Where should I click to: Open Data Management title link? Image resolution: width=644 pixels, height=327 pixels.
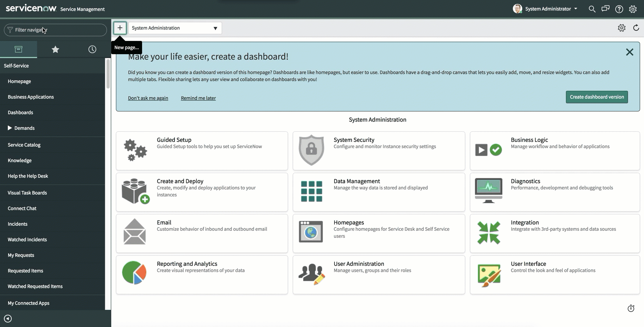[x=357, y=181]
